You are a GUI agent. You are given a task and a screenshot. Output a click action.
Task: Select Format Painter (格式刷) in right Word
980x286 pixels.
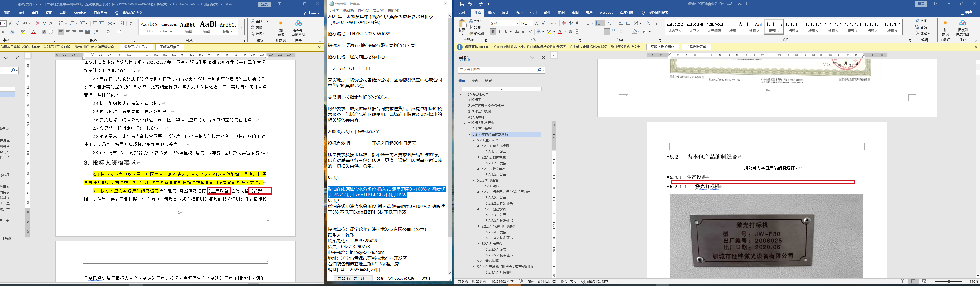(x=477, y=33)
